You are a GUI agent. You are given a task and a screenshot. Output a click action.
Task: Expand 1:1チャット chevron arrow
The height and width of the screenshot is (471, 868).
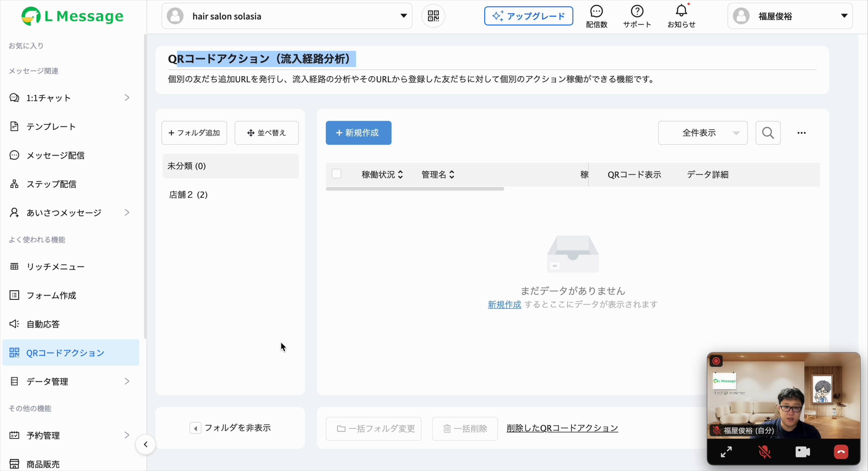[x=127, y=98]
